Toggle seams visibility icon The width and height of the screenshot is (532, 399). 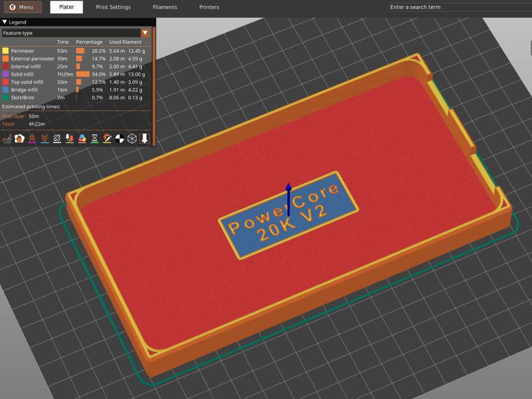pos(57,138)
